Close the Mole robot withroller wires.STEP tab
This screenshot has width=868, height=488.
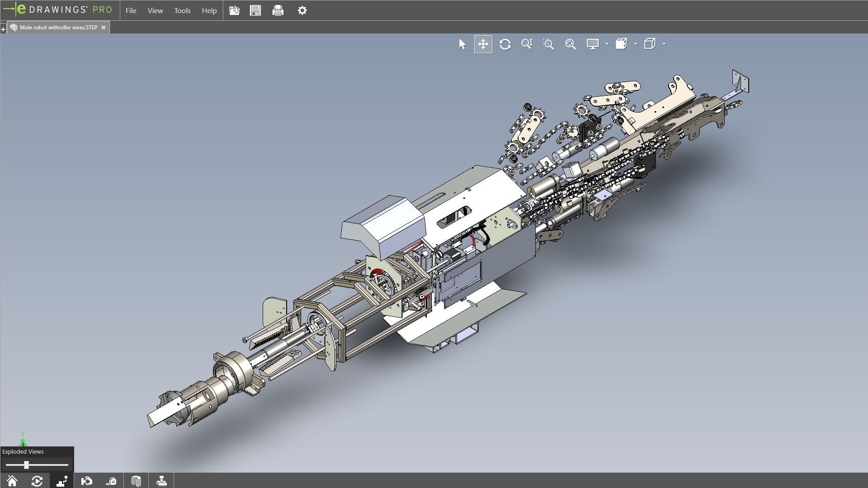click(x=104, y=28)
